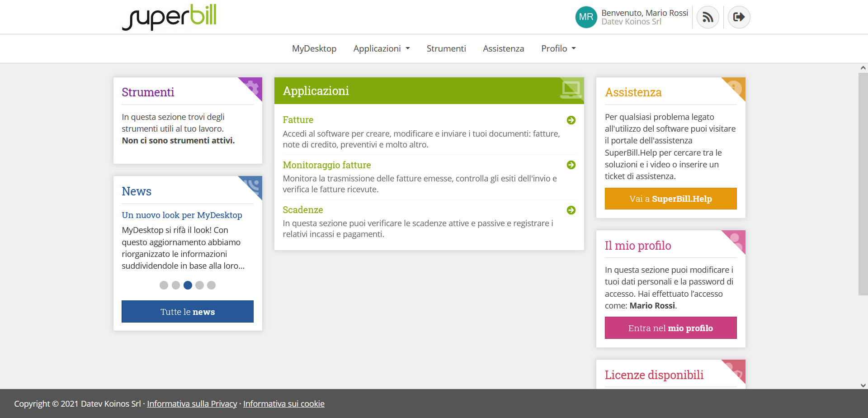Expand the Applicazioni dropdown menu
The height and width of the screenshot is (418, 868).
coord(382,48)
